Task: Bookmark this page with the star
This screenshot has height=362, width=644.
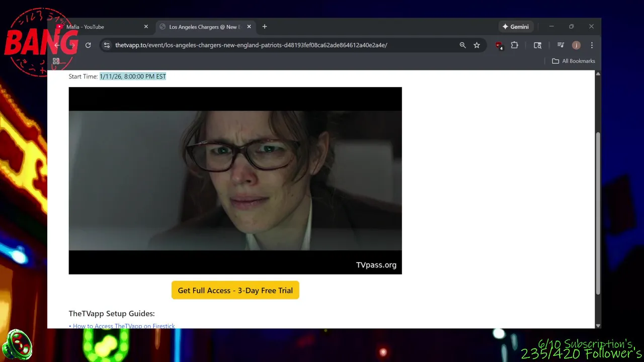Action: click(476, 45)
